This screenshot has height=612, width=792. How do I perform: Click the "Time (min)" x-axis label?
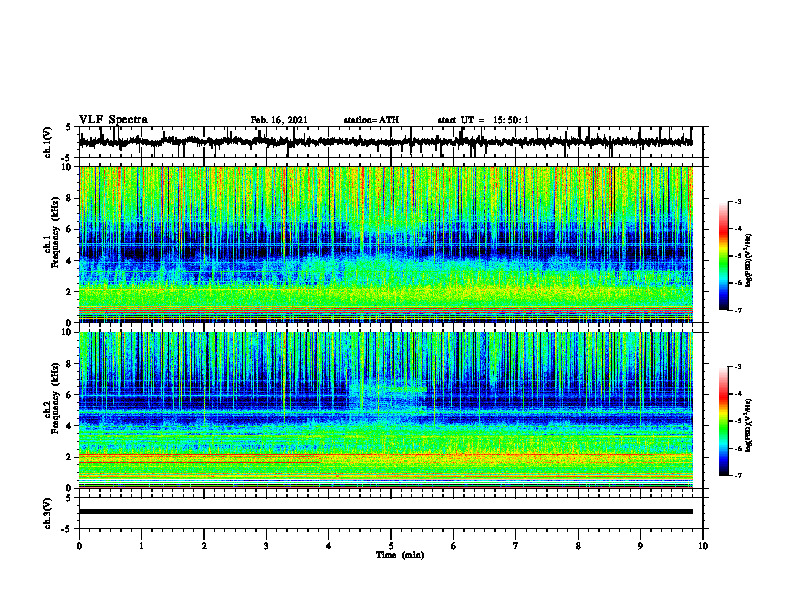pos(400,555)
